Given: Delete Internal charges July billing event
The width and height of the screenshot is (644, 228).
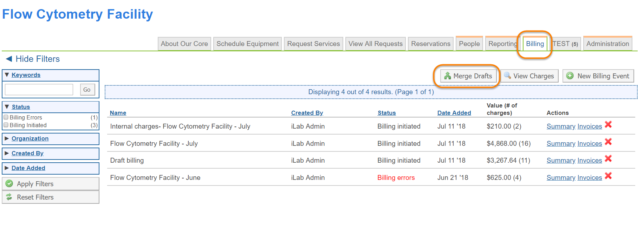Looking at the screenshot, I should (608, 125).
